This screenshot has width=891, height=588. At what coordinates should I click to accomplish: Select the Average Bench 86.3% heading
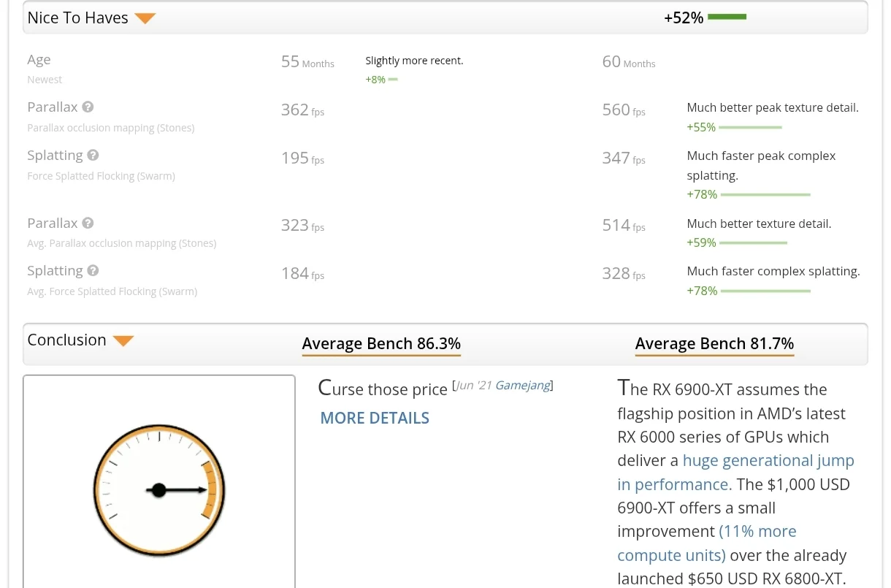click(381, 344)
